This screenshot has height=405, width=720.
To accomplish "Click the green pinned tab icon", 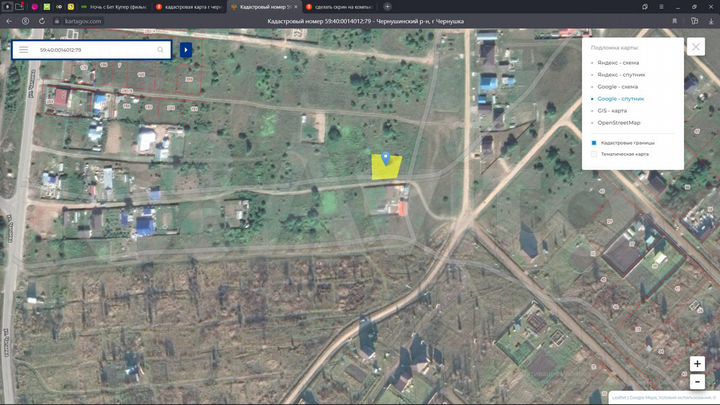I will (x=47, y=7).
